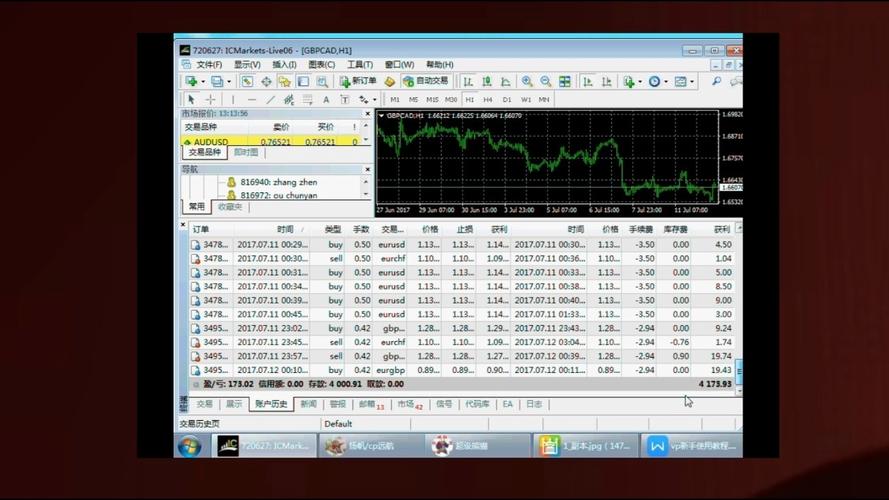Switch timeframe to M1
Viewport: 889px width, 500px height.
tap(395, 100)
